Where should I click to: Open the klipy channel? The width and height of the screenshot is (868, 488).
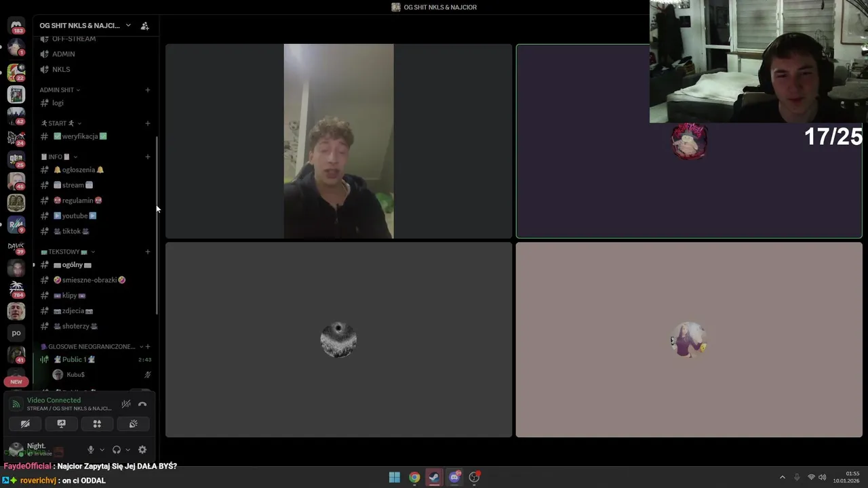[x=95, y=296]
